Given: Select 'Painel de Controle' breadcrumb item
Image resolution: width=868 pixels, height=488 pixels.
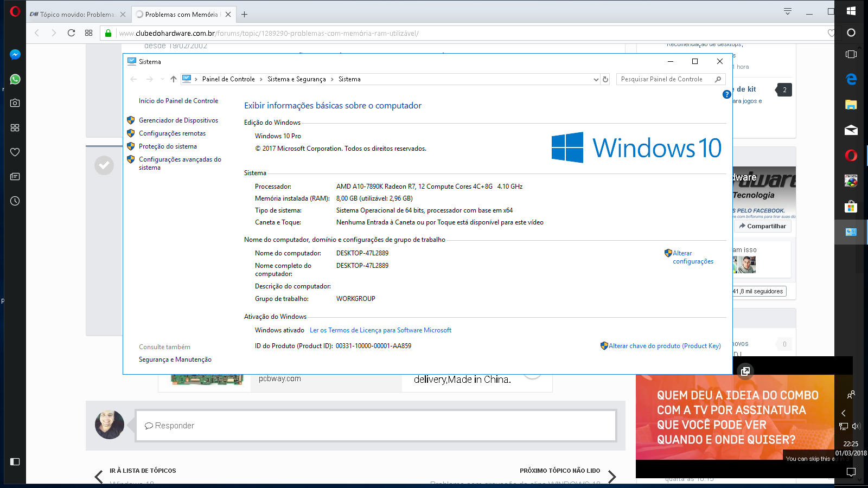Looking at the screenshot, I should click(x=228, y=79).
